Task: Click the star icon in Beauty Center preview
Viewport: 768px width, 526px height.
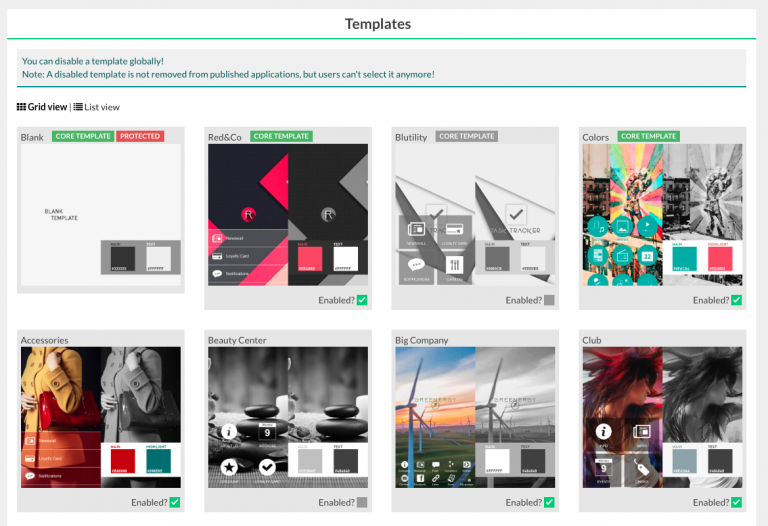Action: (x=228, y=467)
